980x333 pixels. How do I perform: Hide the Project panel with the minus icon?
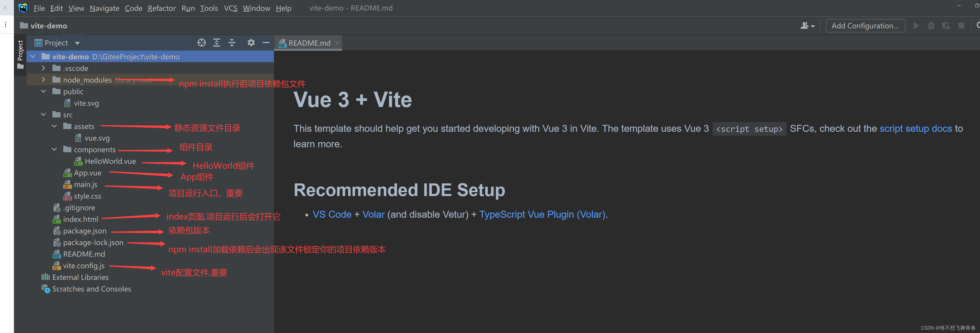pyautogui.click(x=266, y=43)
